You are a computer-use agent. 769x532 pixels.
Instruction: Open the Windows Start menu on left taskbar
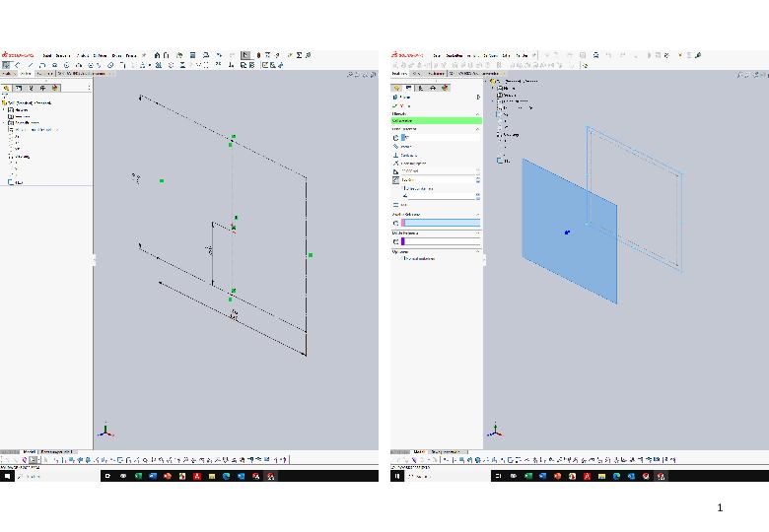point(7,476)
